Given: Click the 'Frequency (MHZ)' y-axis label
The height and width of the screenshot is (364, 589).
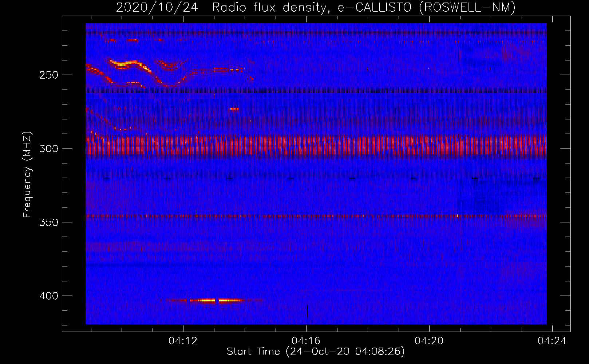Looking at the screenshot, I should [27, 175].
